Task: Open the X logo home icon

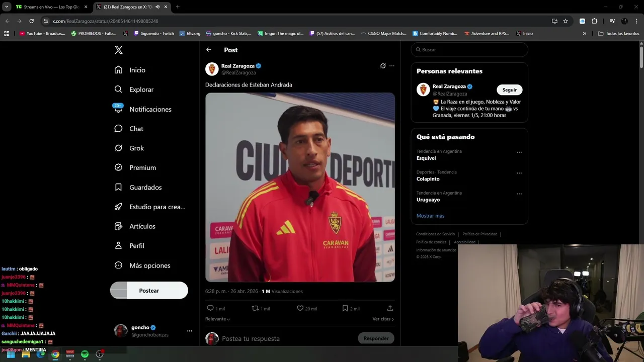Action: (x=119, y=50)
